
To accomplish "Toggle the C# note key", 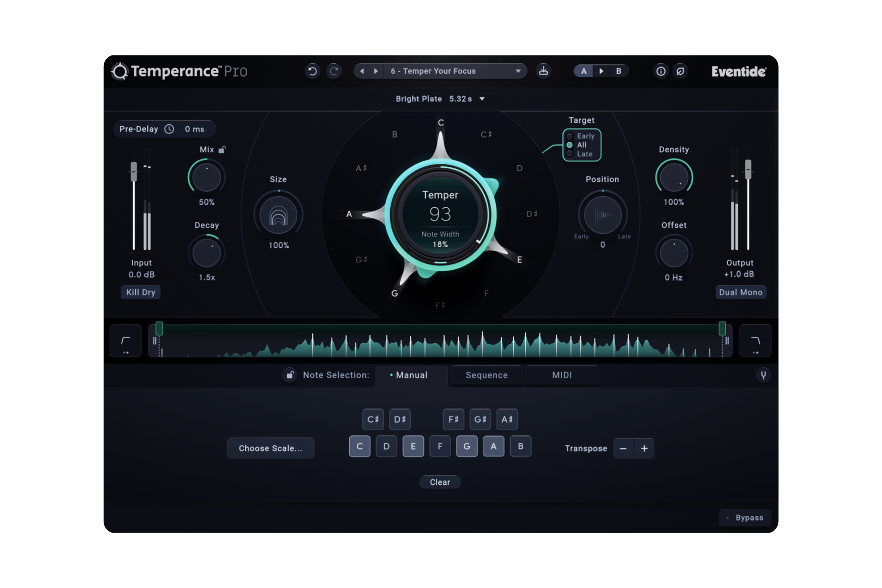I will pyautogui.click(x=373, y=419).
